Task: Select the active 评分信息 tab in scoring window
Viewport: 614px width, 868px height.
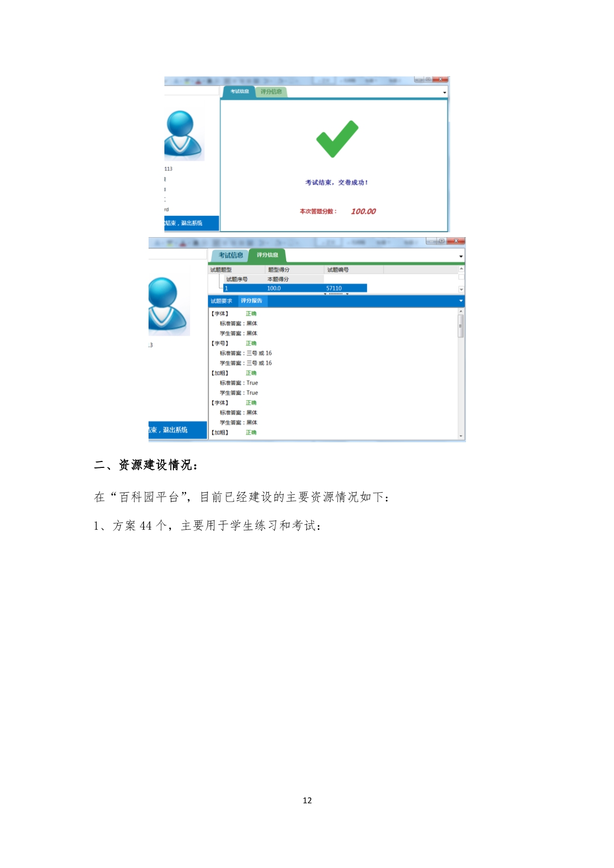Action: tap(267, 255)
